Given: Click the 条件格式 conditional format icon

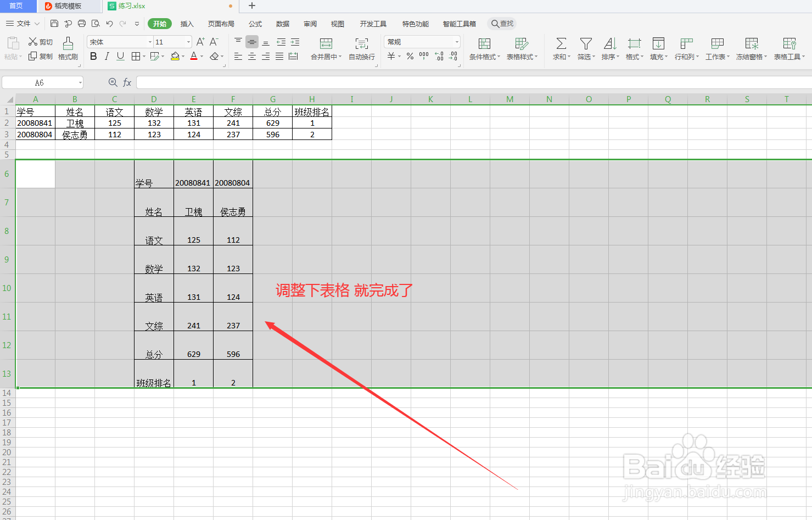Looking at the screenshot, I should coord(484,44).
